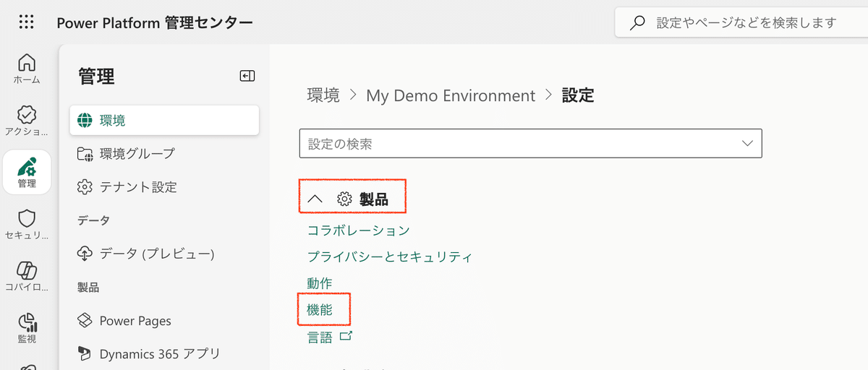Open セキュリティ shield icon
The image size is (868, 370).
[27, 224]
